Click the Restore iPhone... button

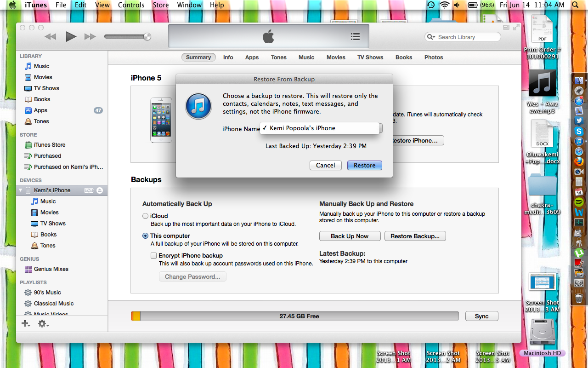pyautogui.click(x=417, y=141)
